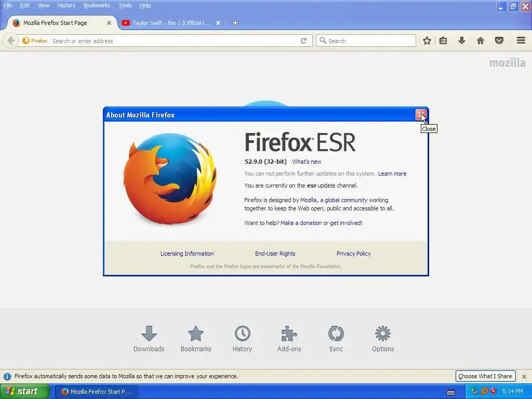Open History shortcut on start page
Image resolution: width=532 pixels, height=399 pixels.
[x=242, y=339]
